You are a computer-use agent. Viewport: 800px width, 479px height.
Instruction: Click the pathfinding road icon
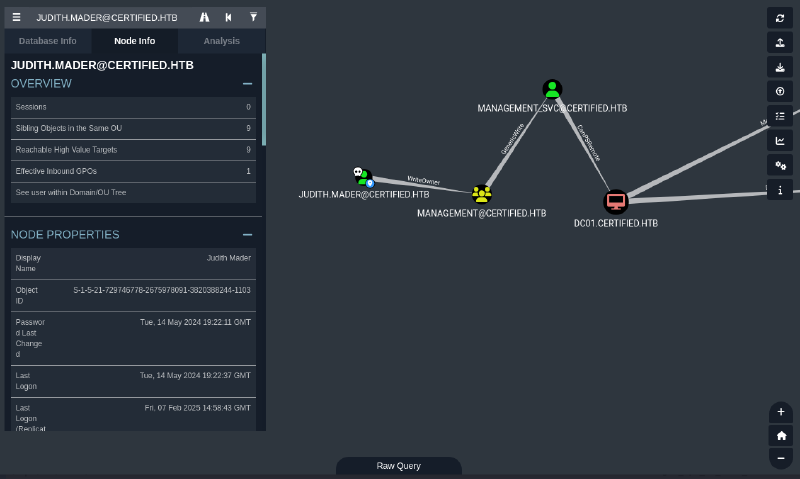(x=205, y=18)
